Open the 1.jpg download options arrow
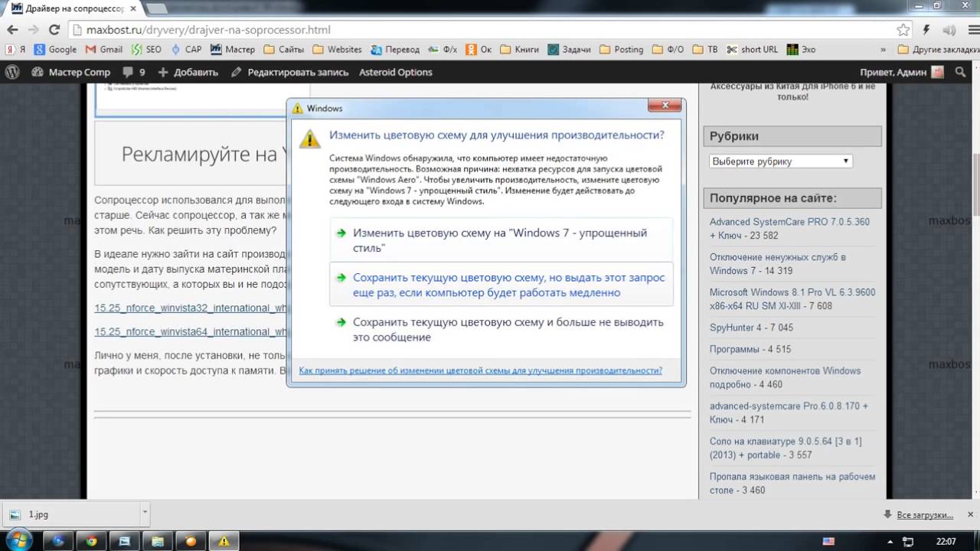 (145, 514)
